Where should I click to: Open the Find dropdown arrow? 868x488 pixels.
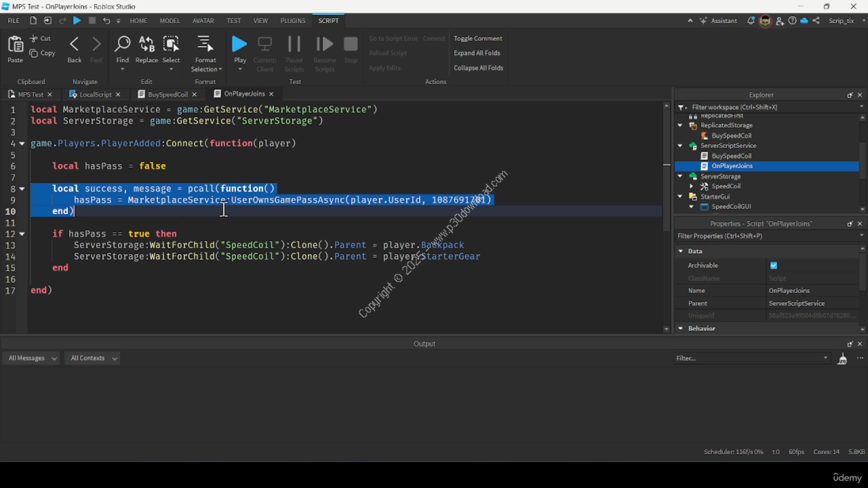pyautogui.click(x=122, y=69)
